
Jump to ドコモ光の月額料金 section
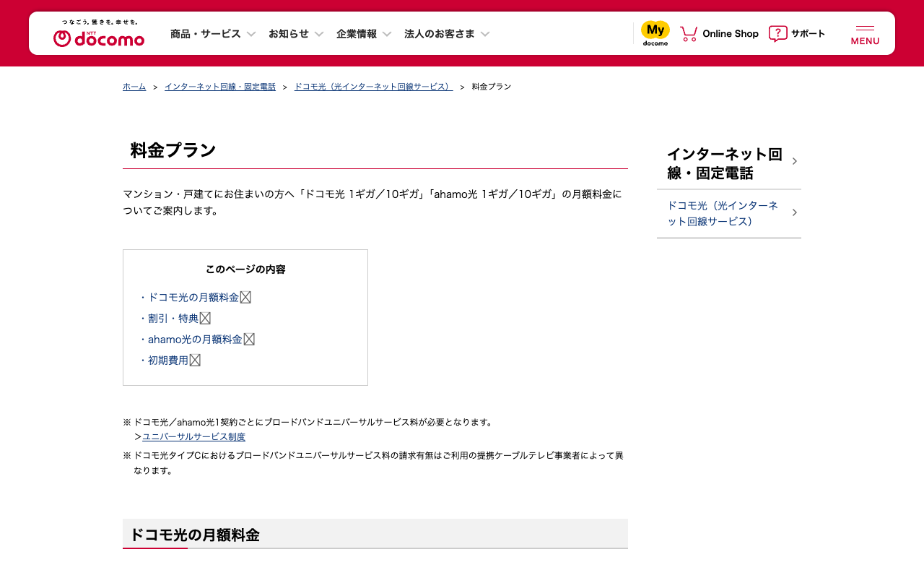[193, 297]
